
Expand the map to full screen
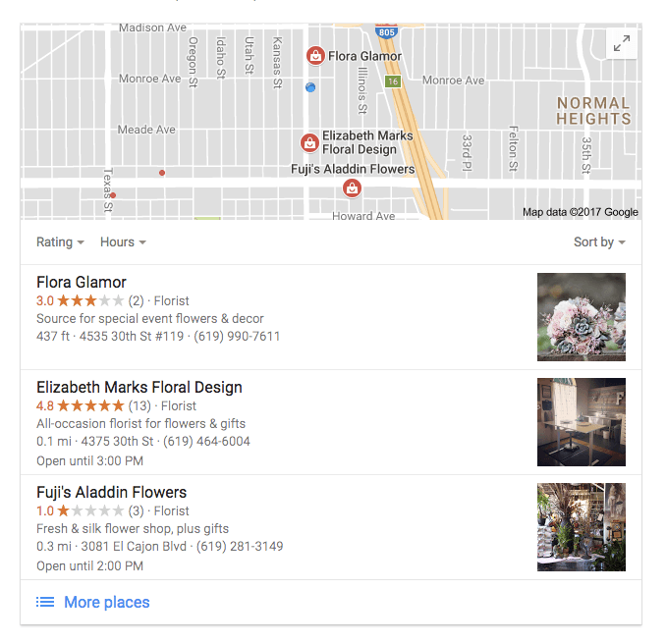(622, 43)
